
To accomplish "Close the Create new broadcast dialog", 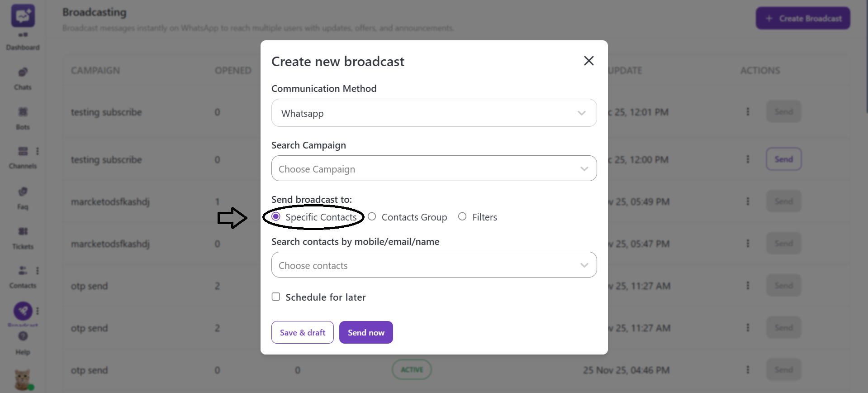I will click(x=588, y=61).
